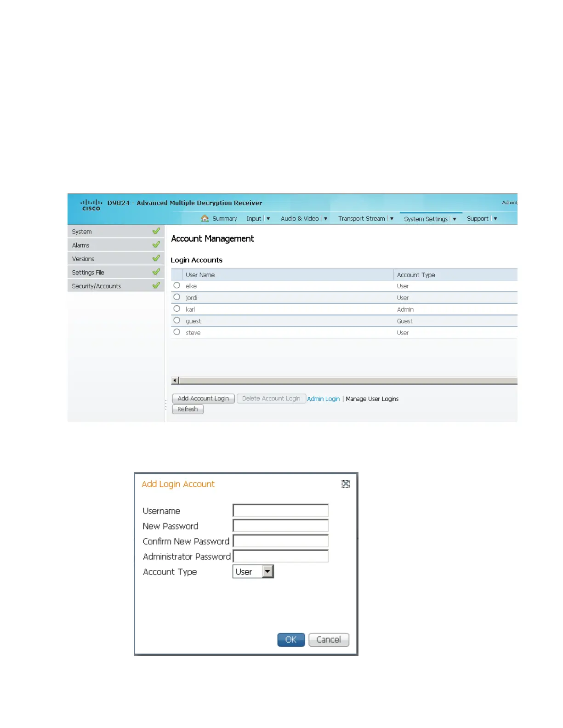Screen dimensions: 563x728
Task: Open the Security/Accounts sidebar item
Action: coord(116,286)
